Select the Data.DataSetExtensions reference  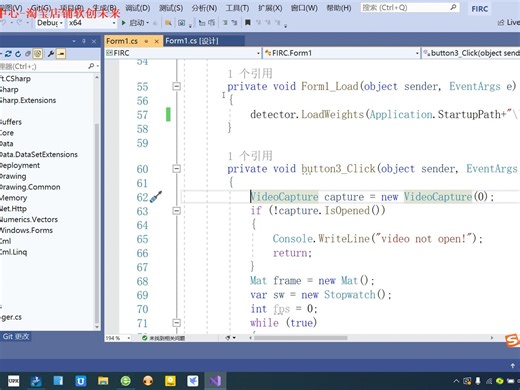click(x=39, y=154)
